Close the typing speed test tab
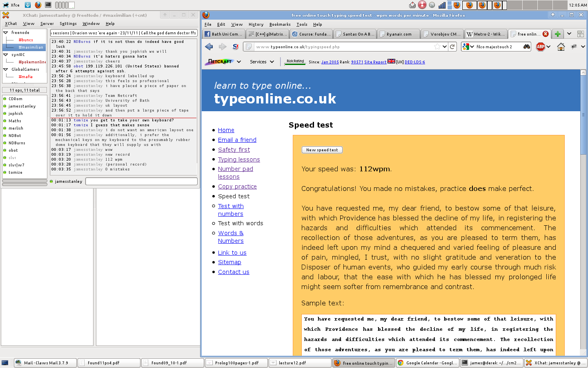The image size is (588, 368). pyautogui.click(x=546, y=34)
